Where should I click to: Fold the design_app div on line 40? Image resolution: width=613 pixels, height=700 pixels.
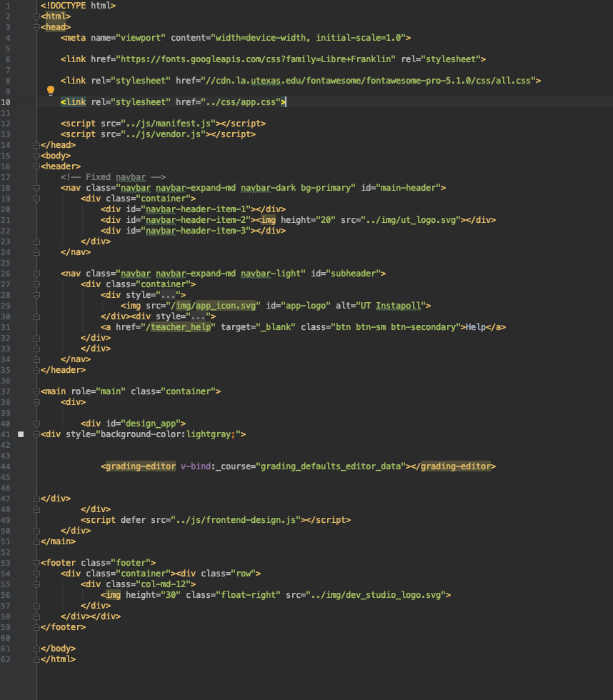(x=36, y=424)
